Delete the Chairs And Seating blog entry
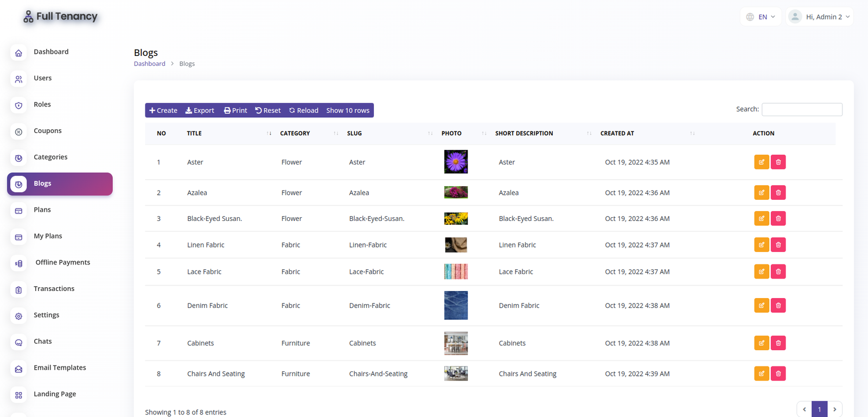The image size is (868, 417). (778, 374)
